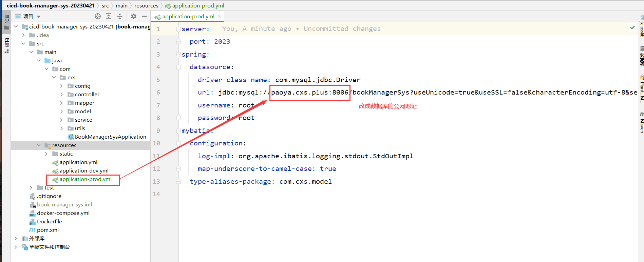Click the locate/select opened file target icon
Image resolution: width=644 pixels, height=262 pixels.
98,16
